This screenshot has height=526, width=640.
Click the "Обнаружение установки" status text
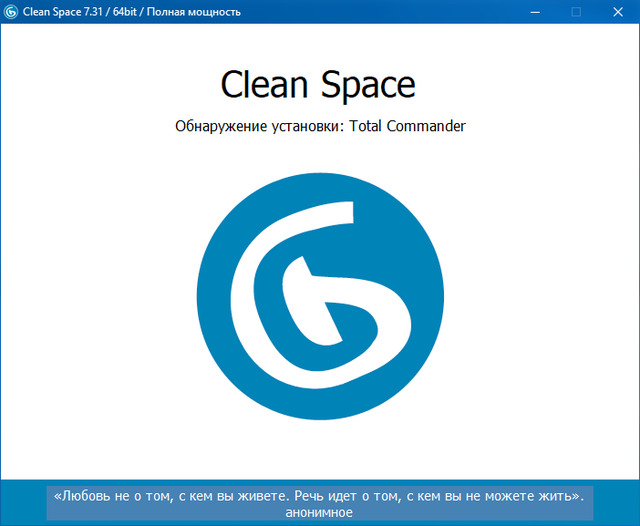point(259,127)
